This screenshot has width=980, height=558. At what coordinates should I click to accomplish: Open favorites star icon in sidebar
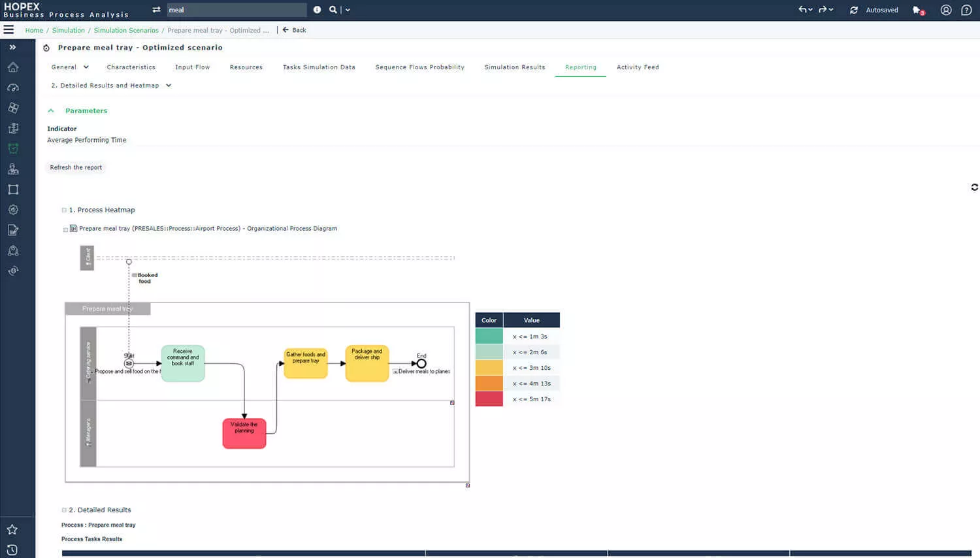(12, 529)
